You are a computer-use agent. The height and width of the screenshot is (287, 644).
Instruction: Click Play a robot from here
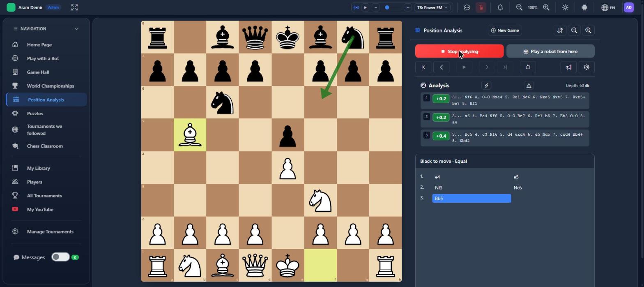[550, 51]
